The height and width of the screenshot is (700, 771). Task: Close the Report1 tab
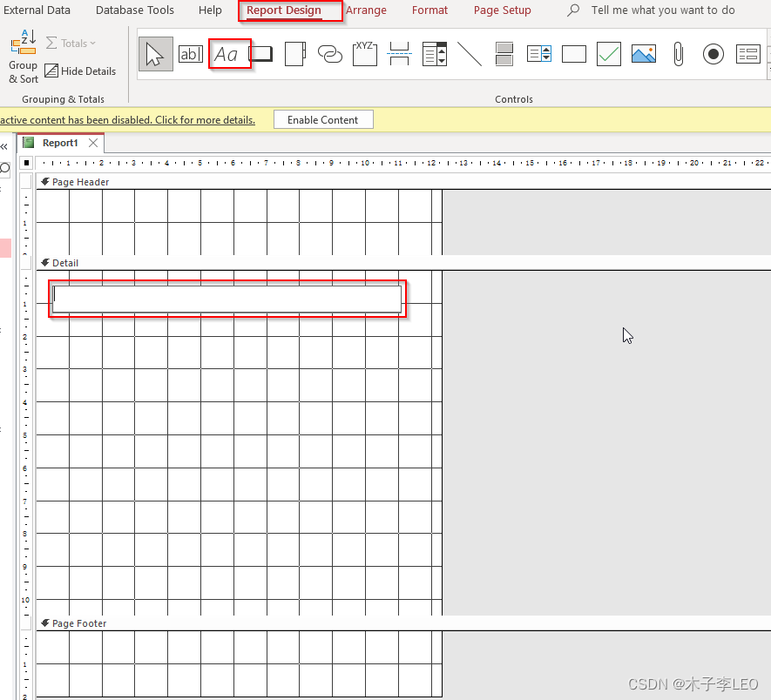click(93, 143)
